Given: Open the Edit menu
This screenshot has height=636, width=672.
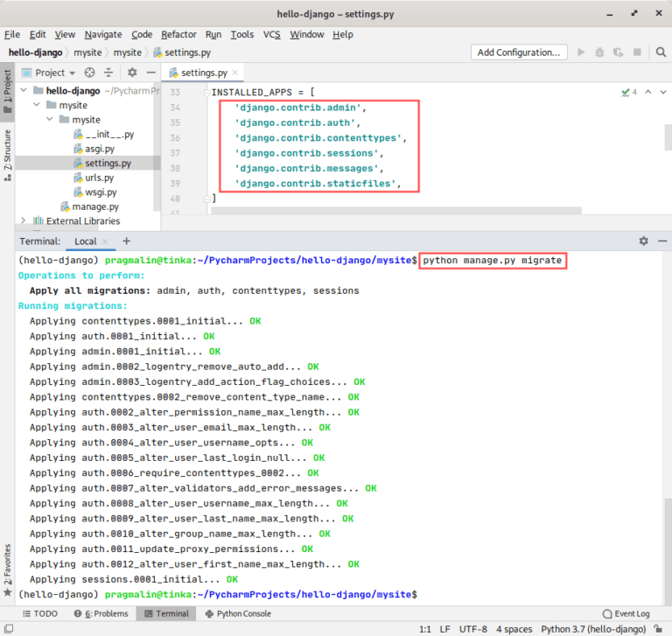Looking at the screenshot, I should [x=38, y=34].
